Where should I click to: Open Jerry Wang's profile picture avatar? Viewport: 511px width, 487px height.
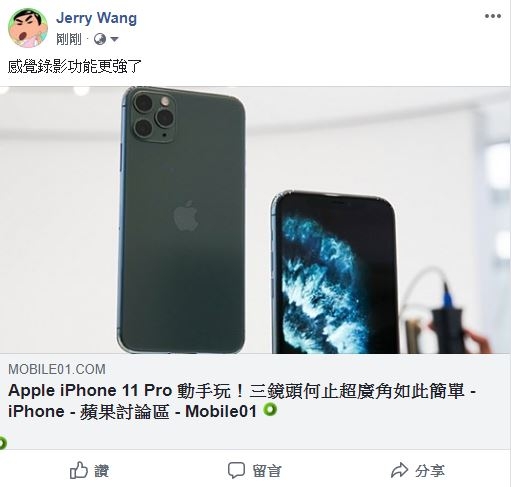(28, 28)
